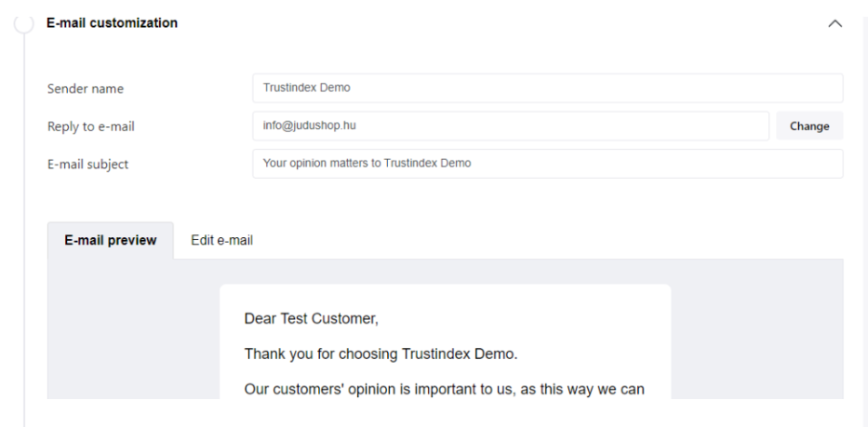Click the step circle beside E-mail customization

click(24, 23)
